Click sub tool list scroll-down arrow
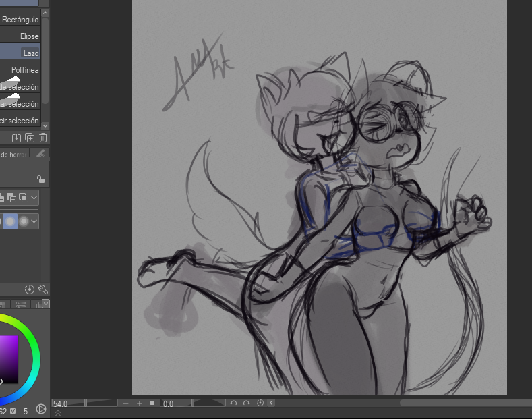 (x=45, y=126)
